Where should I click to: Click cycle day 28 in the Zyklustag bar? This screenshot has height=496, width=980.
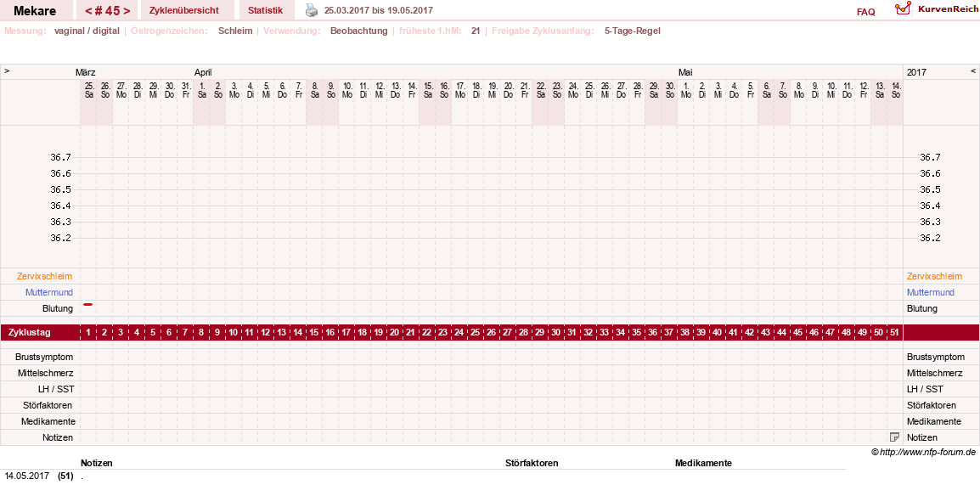pos(524,333)
